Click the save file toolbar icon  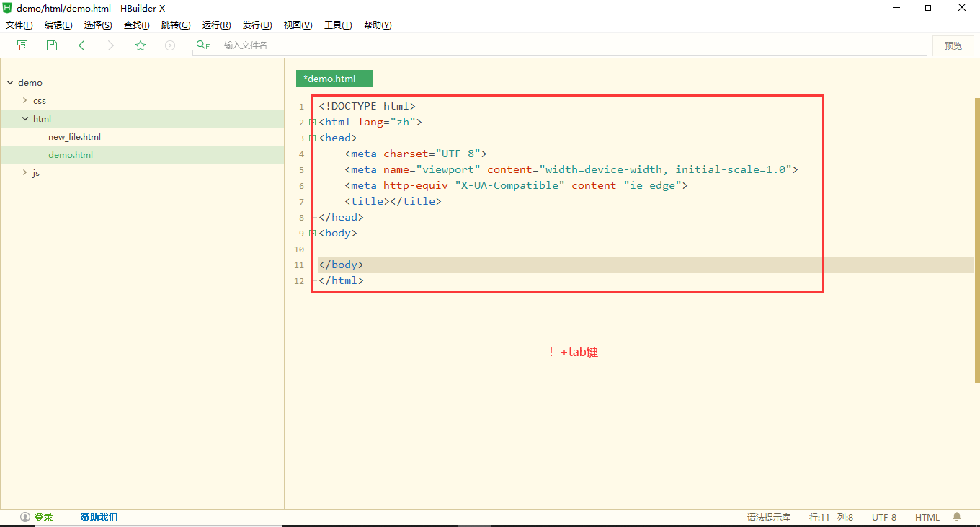[x=52, y=45]
